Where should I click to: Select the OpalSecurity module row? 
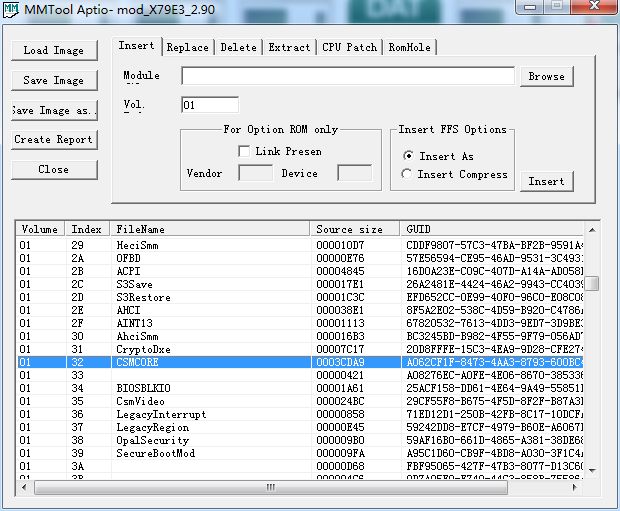click(301, 441)
